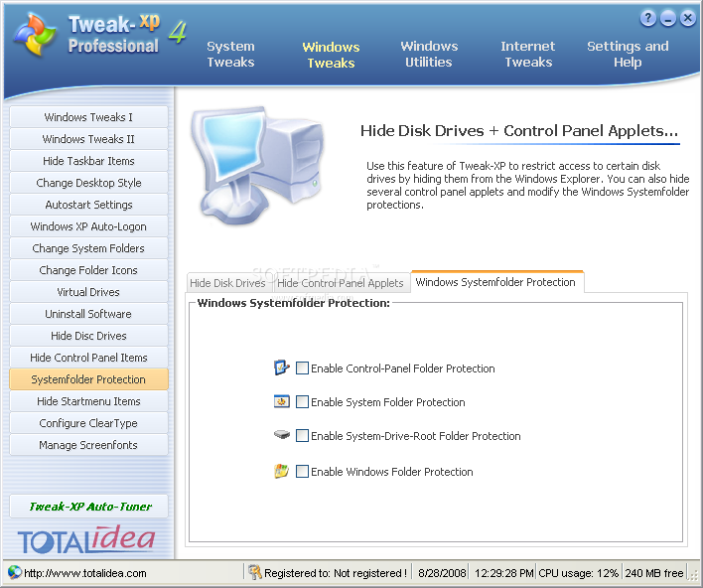Open Hide Control Panel Items

88,358
